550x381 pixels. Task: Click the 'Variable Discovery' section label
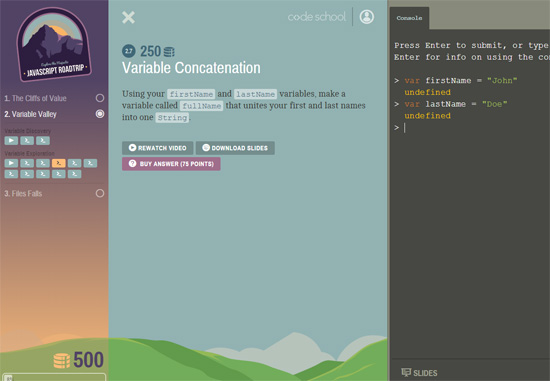28,131
